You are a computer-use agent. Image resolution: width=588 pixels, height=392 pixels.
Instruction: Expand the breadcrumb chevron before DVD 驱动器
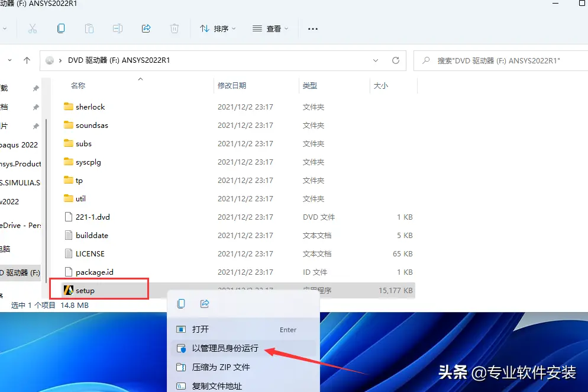(60, 60)
